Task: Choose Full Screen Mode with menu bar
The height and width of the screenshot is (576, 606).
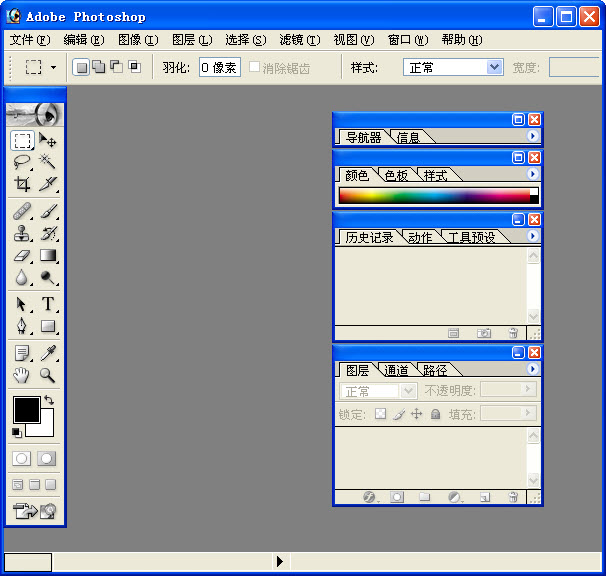Action: tap(34, 484)
